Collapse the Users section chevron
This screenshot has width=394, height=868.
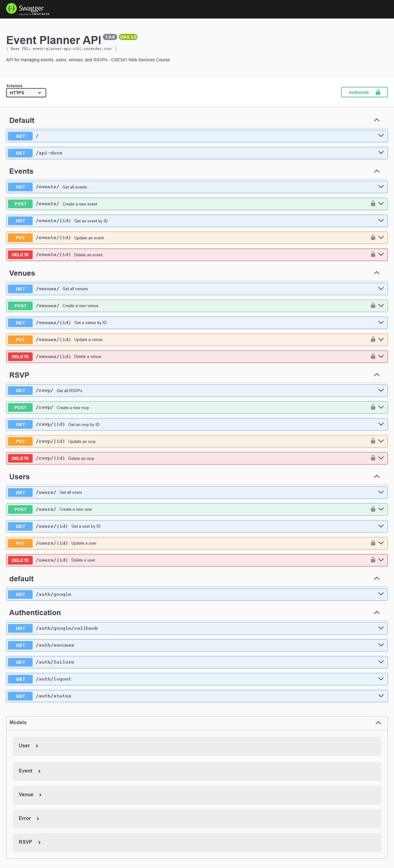point(377,477)
